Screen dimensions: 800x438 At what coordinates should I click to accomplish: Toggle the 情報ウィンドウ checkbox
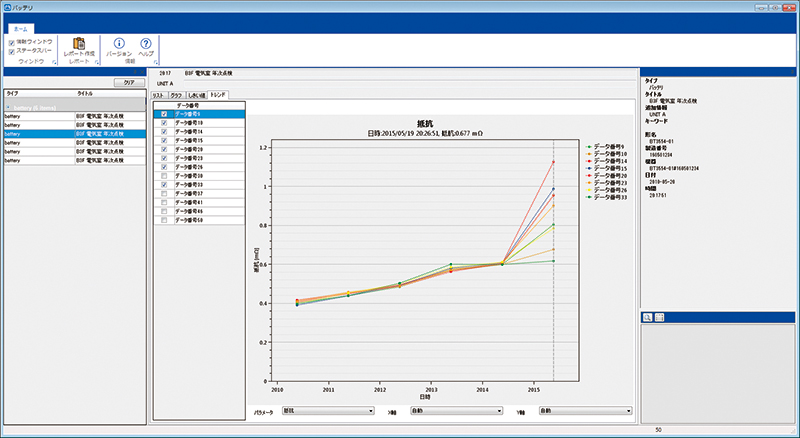[x=12, y=43]
